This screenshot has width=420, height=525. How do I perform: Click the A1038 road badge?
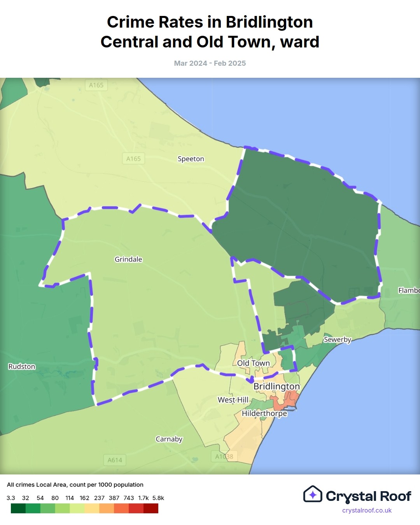[224, 457]
